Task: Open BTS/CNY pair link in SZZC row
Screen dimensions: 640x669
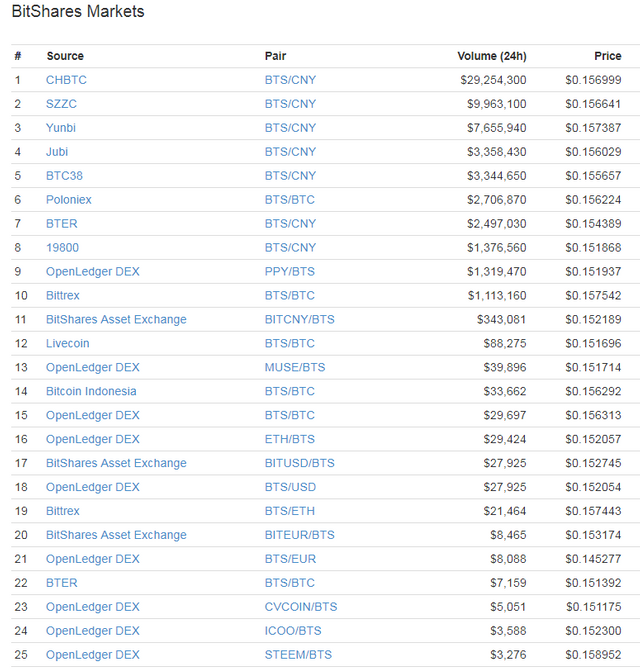Action: (290, 104)
